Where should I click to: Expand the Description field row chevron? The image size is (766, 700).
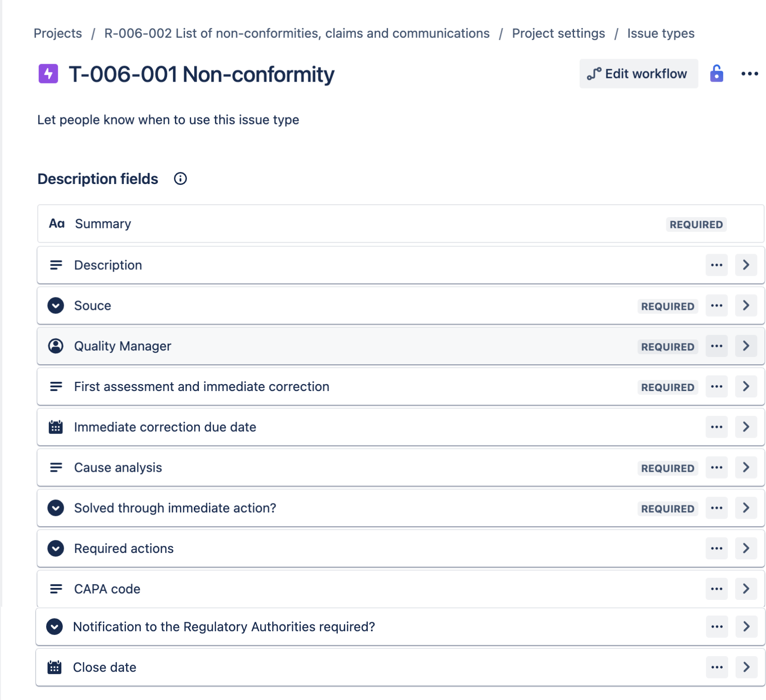(746, 265)
